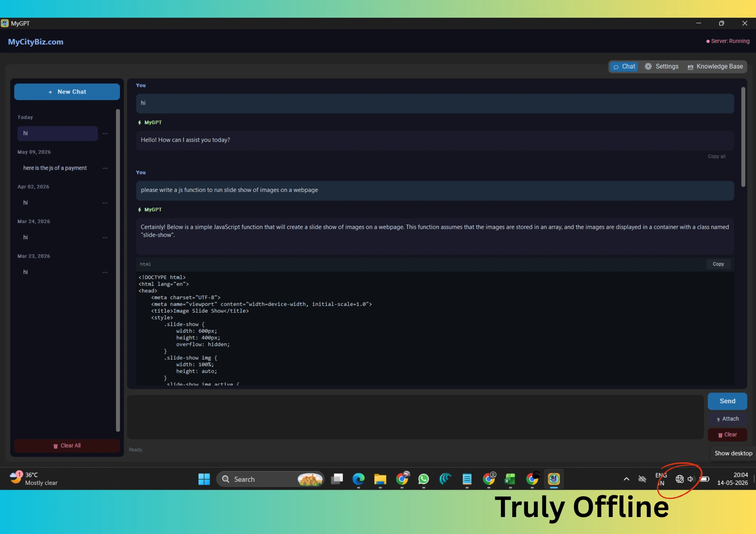Screen dimensions: 756x534
Task: Click the user message 'please write a js function'
Action: (435, 190)
